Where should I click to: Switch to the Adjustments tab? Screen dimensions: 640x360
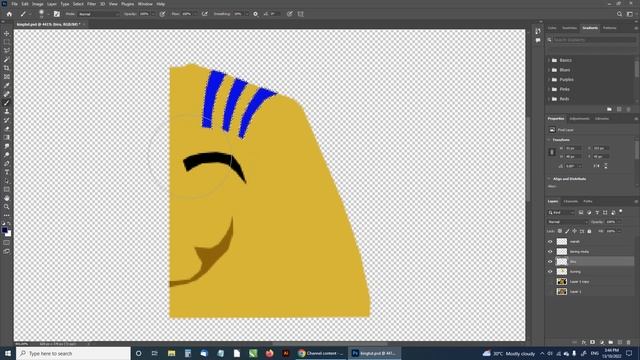coord(579,119)
